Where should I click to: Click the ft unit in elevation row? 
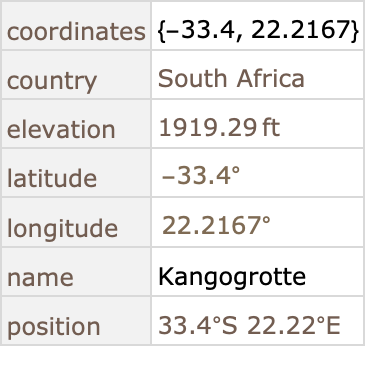[271, 128]
